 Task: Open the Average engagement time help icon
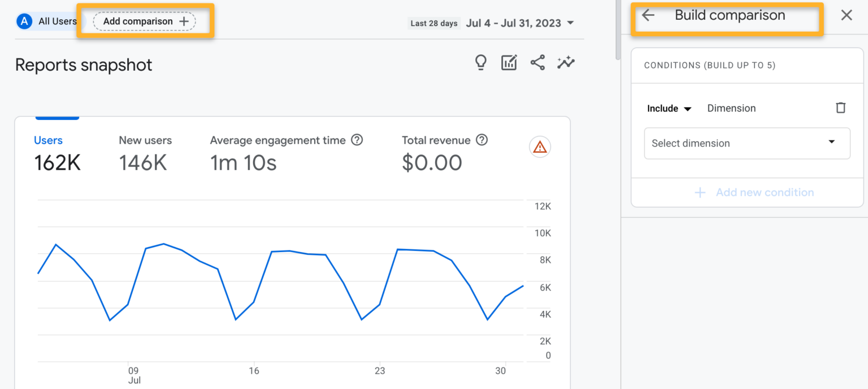pyautogui.click(x=357, y=140)
